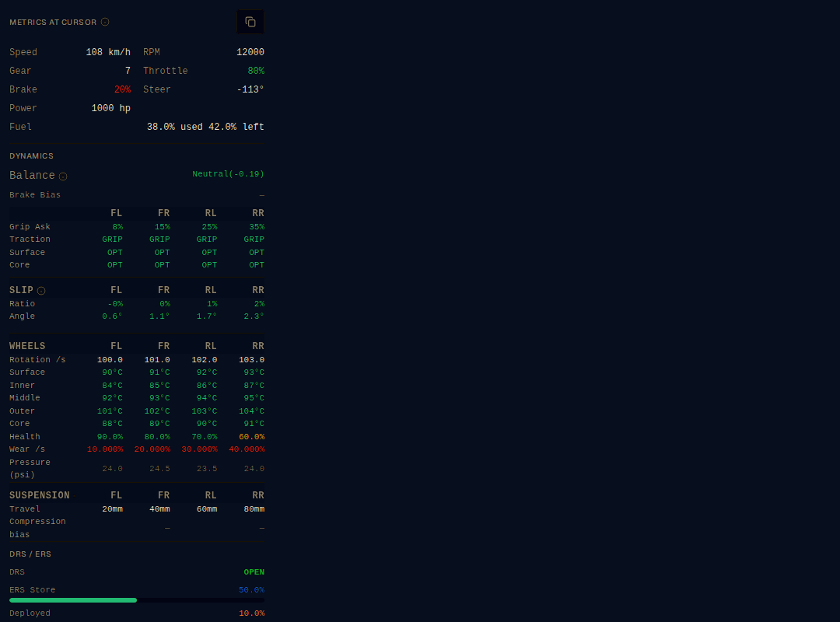Click Inner temperature FR value 85°C
The image size is (840, 622).
[159, 386]
